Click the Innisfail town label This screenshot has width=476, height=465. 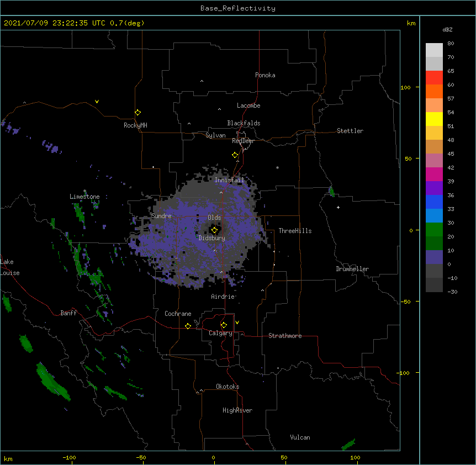[x=229, y=180]
